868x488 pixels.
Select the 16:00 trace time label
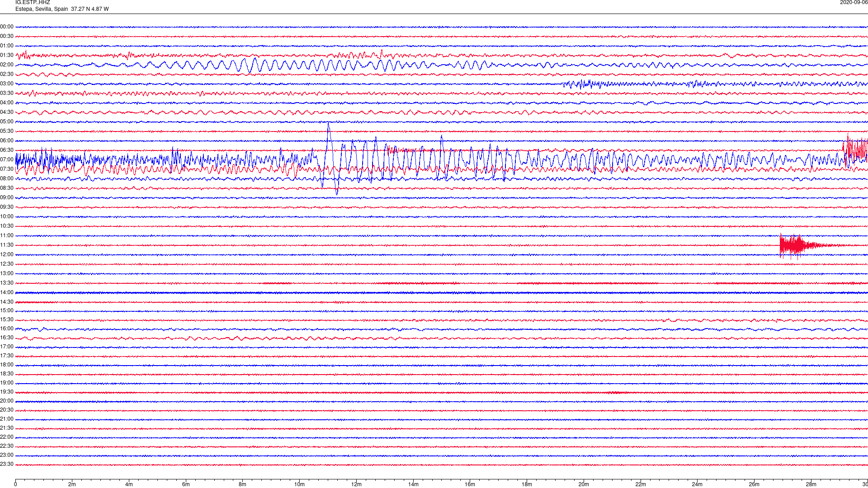tap(7, 329)
